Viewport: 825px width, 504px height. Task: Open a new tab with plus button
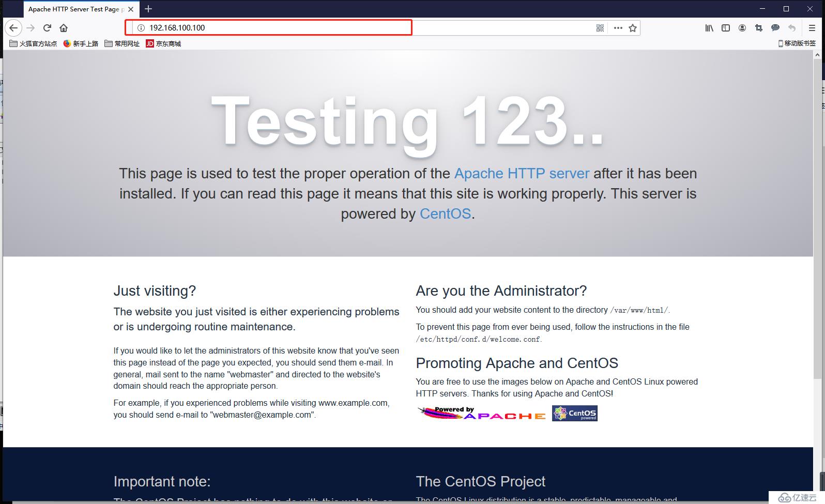148,9
